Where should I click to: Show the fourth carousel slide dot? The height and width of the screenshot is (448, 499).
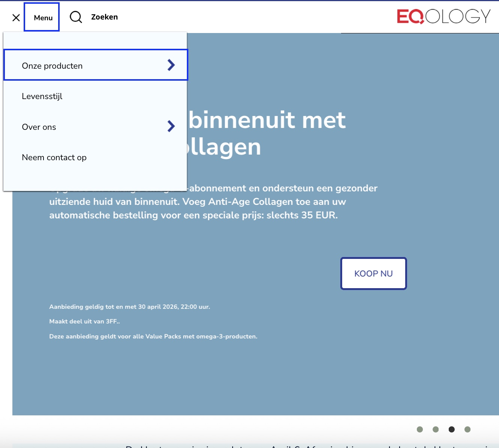click(467, 429)
